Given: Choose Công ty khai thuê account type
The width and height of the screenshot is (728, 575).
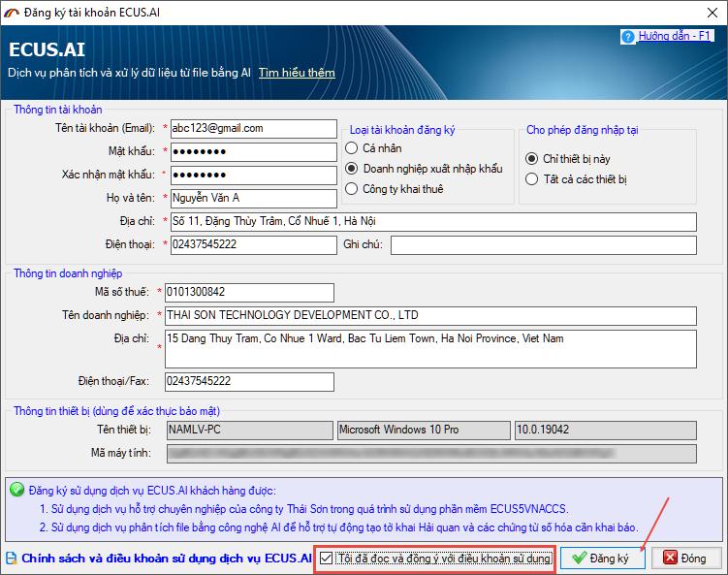Looking at the screenshot, I should [x=353, y=189].
